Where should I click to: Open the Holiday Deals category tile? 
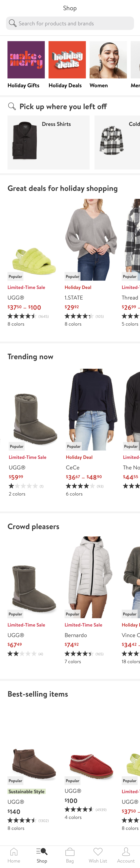tap(67, 60)
